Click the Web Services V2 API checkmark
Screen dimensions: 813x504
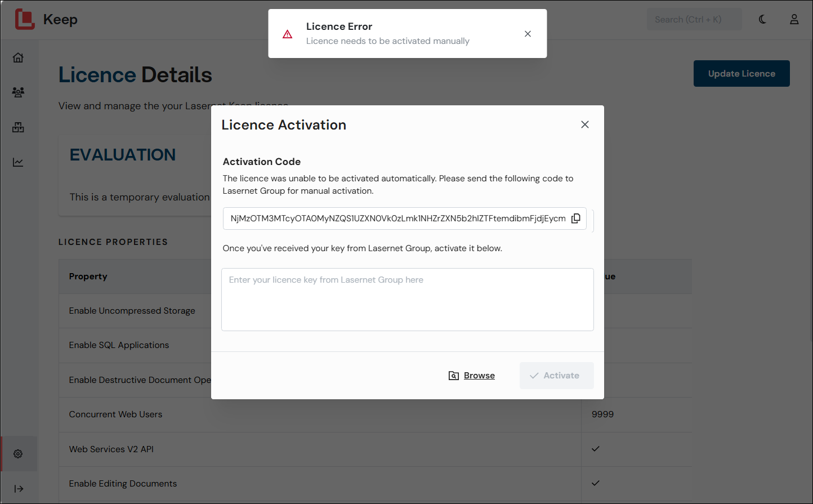click(596, 449)
